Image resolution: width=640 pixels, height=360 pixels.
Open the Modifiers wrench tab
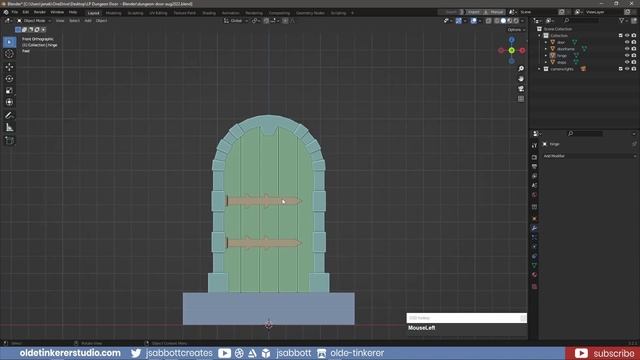click(x=534, y=228)
